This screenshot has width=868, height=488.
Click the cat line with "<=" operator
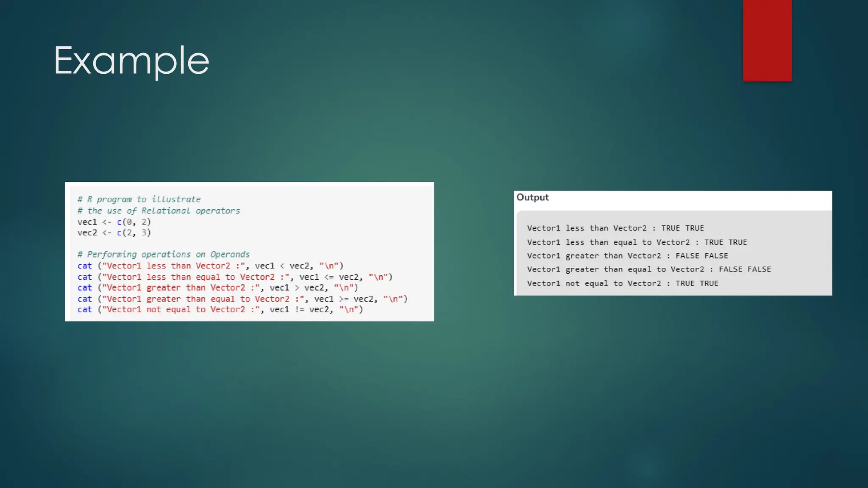pos(235,277)
